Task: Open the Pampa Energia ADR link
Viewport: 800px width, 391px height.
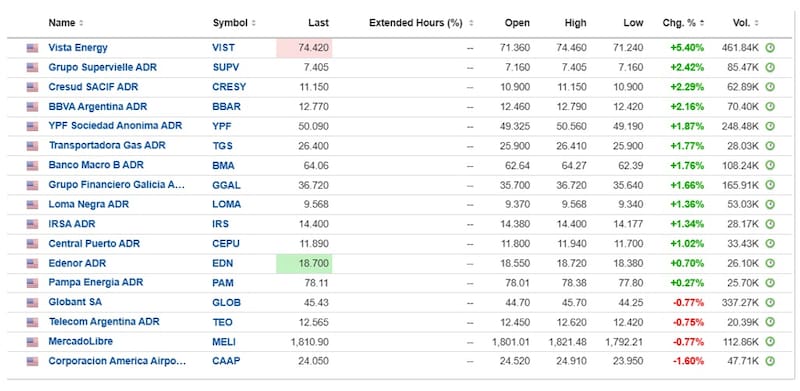Action: (96, 282)
